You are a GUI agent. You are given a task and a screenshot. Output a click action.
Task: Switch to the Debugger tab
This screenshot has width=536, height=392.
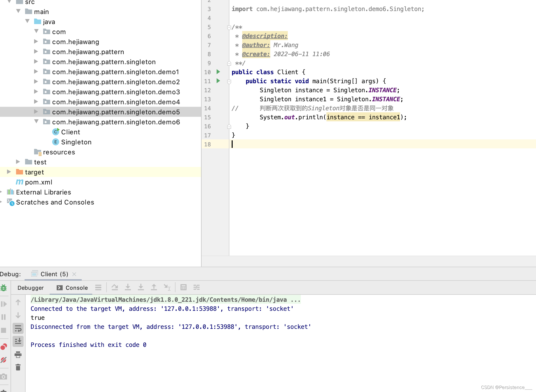(31, 288)
